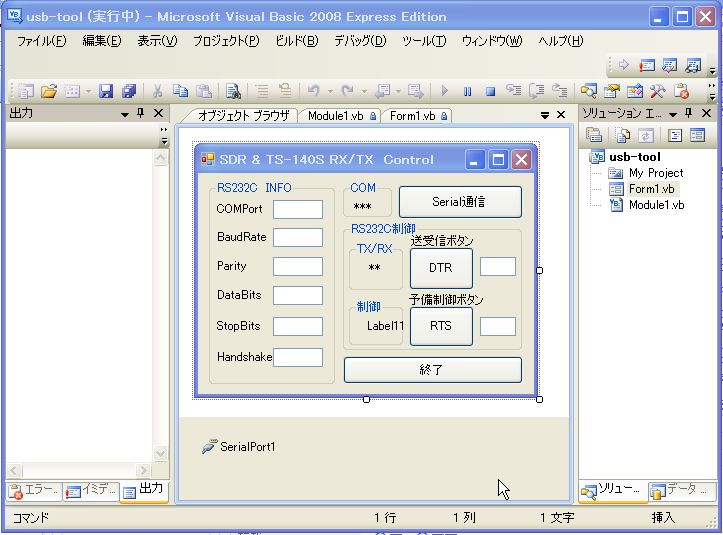Click the Stop Debugging square icon
Viewport: 723px width, 535px height.
(x=490, y=91)
